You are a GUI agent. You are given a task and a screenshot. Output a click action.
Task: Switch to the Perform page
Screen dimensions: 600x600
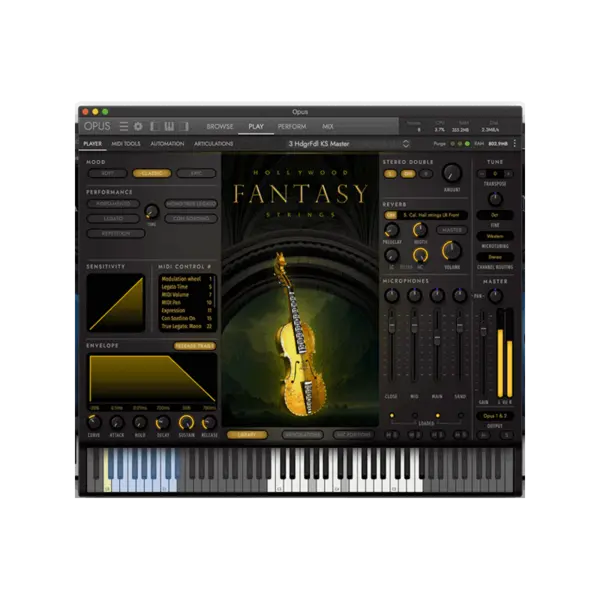(292, 126)
